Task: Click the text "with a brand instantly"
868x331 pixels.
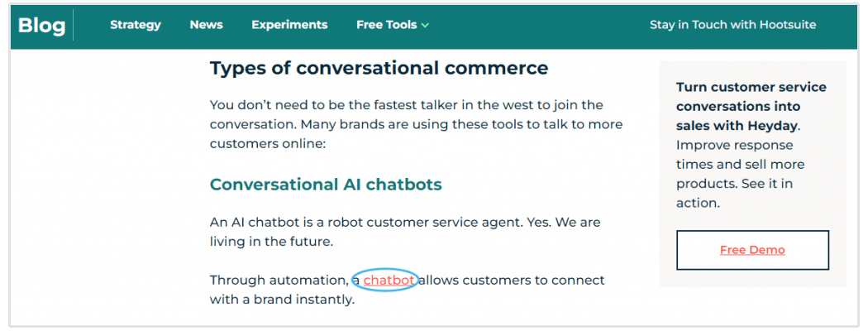Action: tap(282, 300)
